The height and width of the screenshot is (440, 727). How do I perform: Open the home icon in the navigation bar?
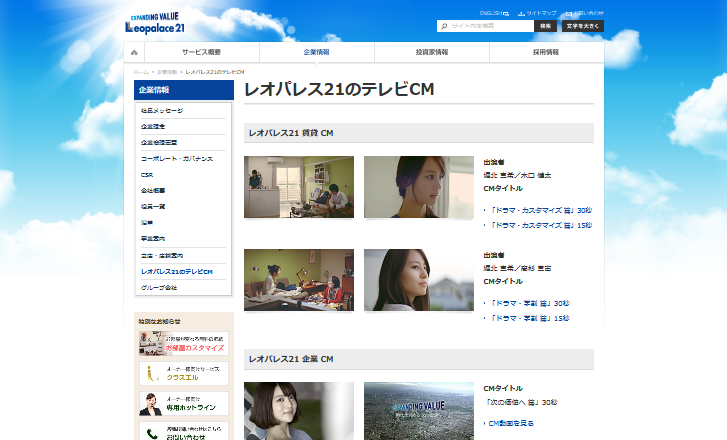tap(134, 52)
